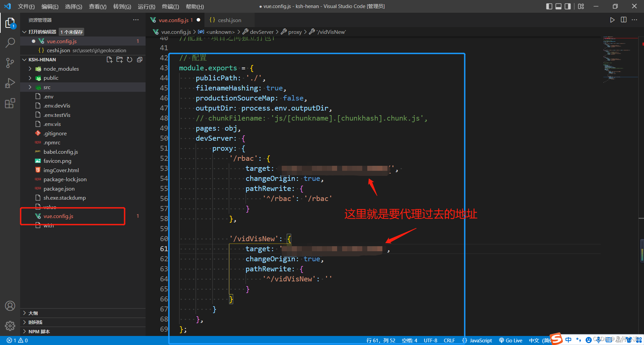The image size is (644, 345).
Task: Click the code minimap overview
Action: coord(620,59)
